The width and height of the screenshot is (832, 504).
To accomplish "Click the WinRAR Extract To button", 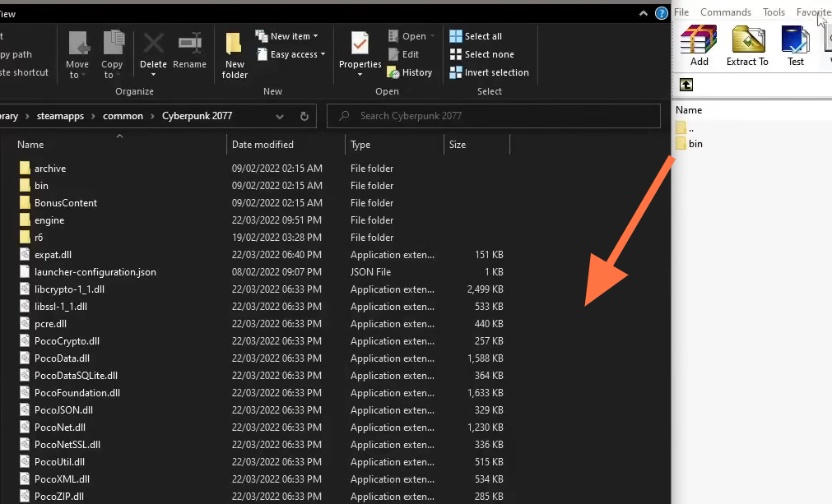I will tap(747, 46).
